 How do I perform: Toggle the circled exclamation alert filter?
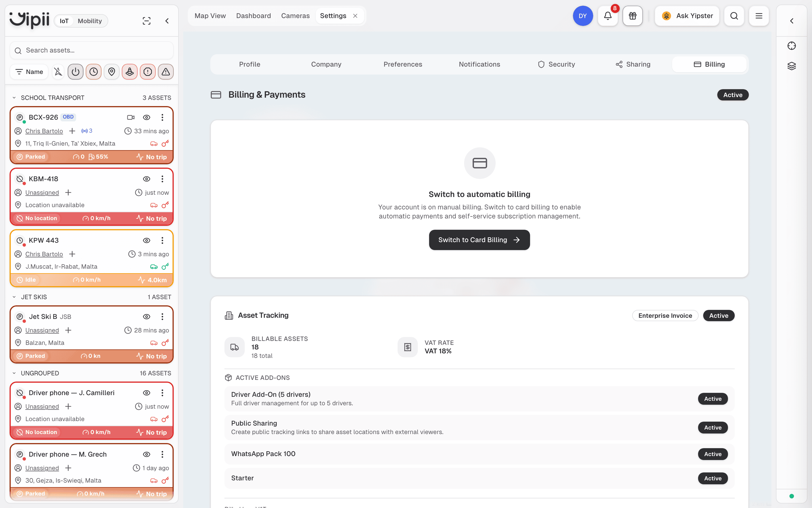pos(148,72)
